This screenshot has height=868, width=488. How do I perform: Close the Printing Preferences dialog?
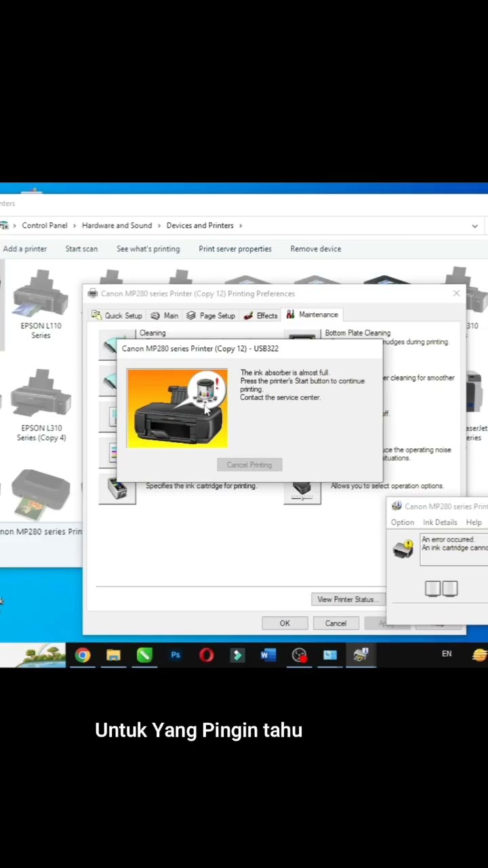456,293
